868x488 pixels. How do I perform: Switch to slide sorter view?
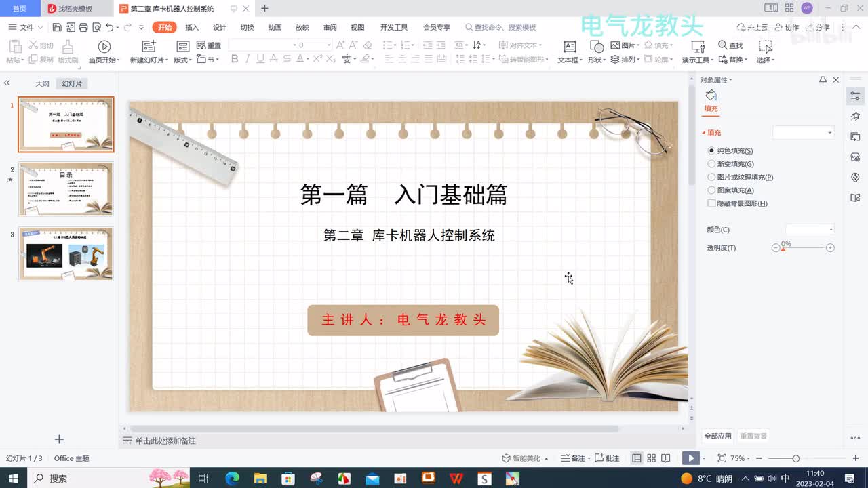651,458
